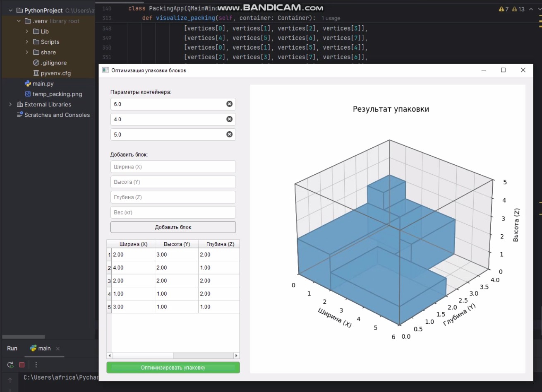Collapse the PythonProject root node
This screenshot has height=392, width=542.
tap(10, 11)
